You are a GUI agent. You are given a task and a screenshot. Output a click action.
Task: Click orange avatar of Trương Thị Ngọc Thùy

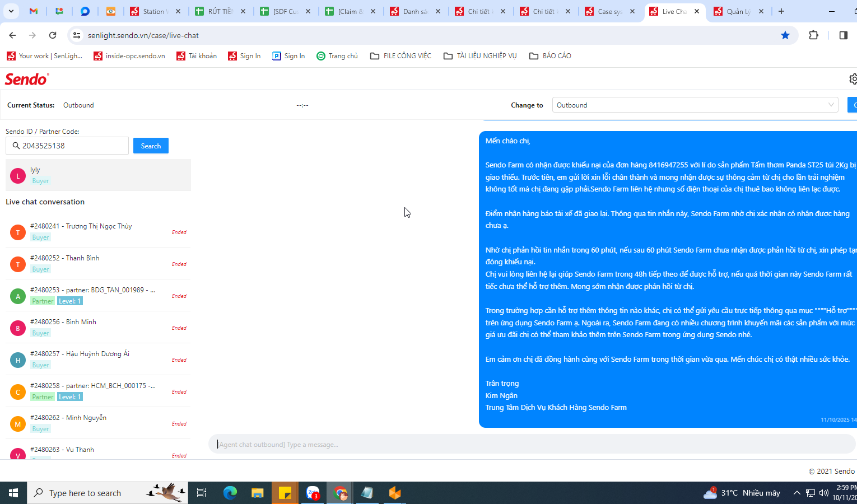[18, 232]
